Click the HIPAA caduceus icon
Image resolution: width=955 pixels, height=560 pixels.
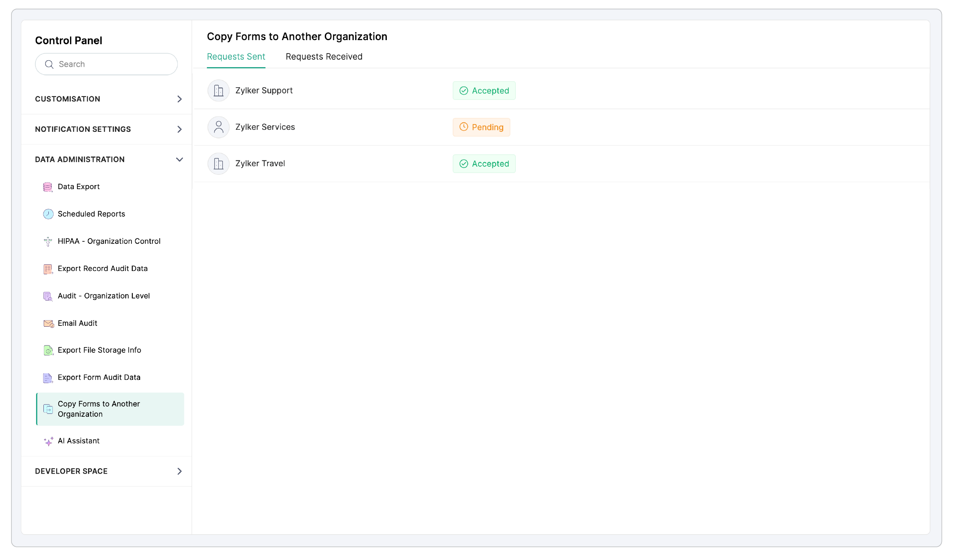[48, 242]
